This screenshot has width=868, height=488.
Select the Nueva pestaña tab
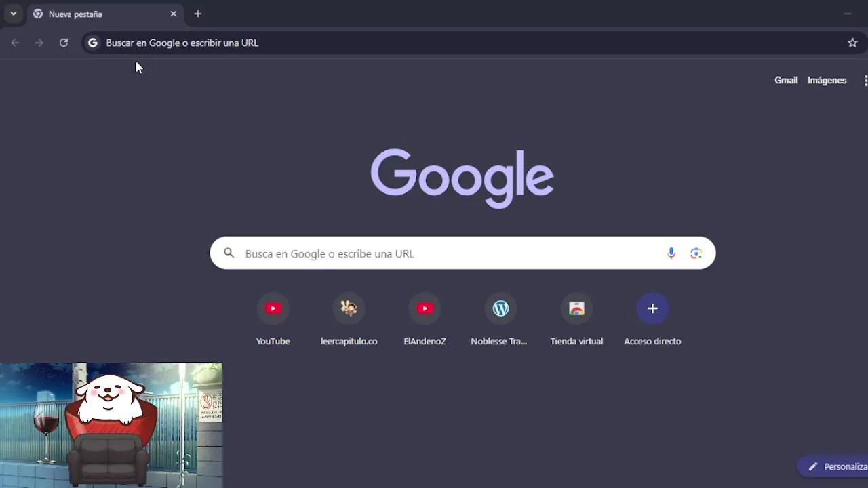tap(105, 14)
